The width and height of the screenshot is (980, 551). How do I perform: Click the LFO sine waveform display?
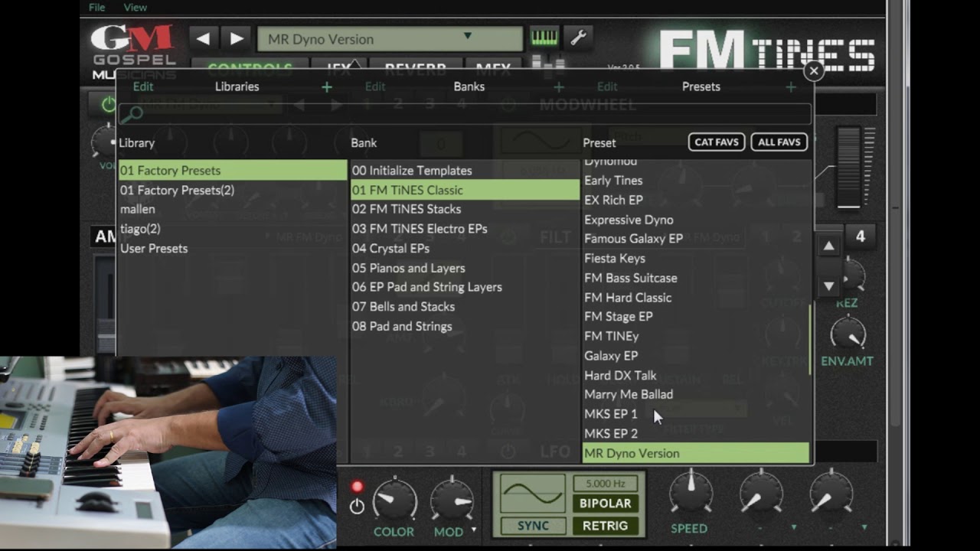(x=533, y=494)
